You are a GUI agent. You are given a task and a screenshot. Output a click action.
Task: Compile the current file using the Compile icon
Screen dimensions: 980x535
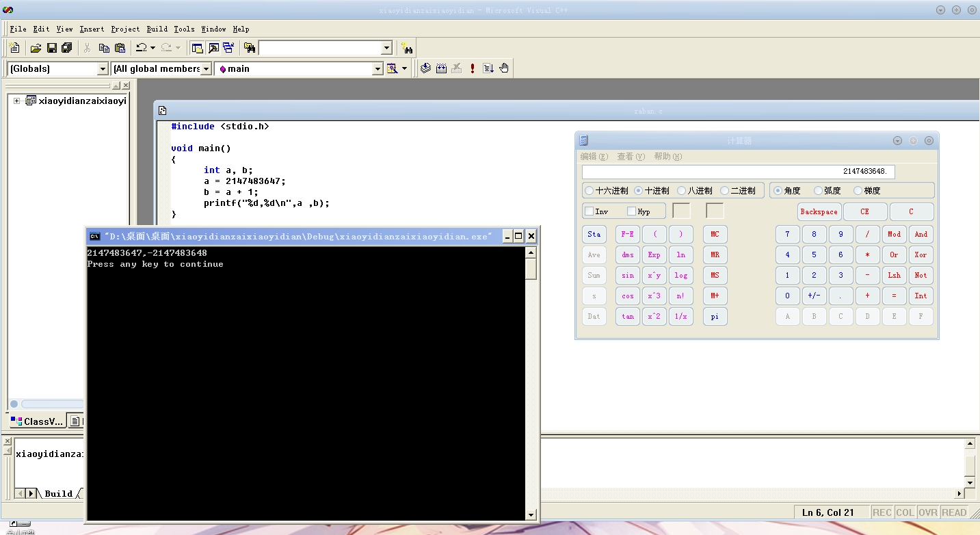click(x=425, y=68)
